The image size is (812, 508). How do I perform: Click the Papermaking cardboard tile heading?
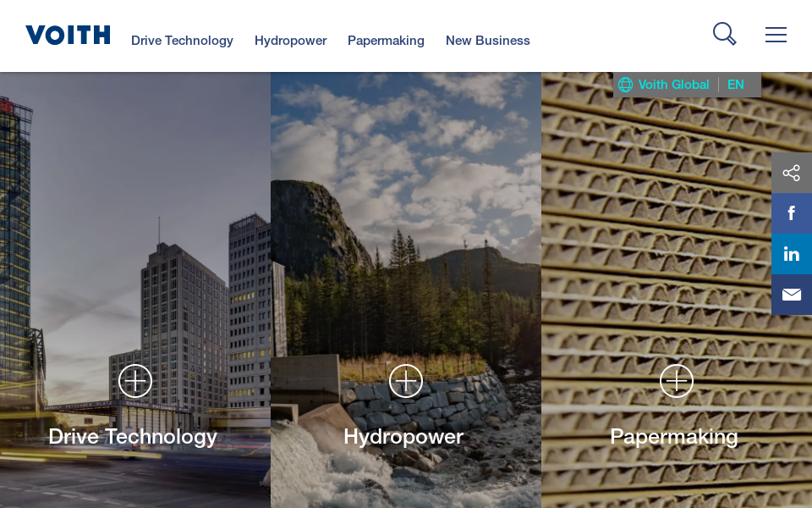click(674, 437)
